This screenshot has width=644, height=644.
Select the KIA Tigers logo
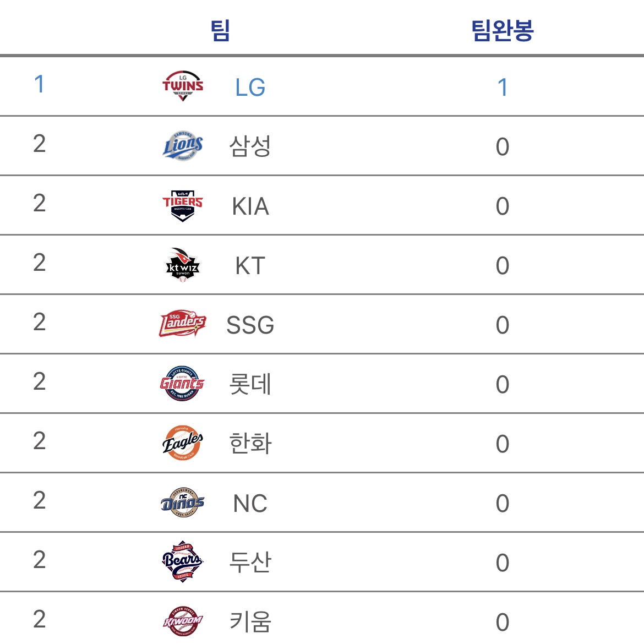point(183,205)
